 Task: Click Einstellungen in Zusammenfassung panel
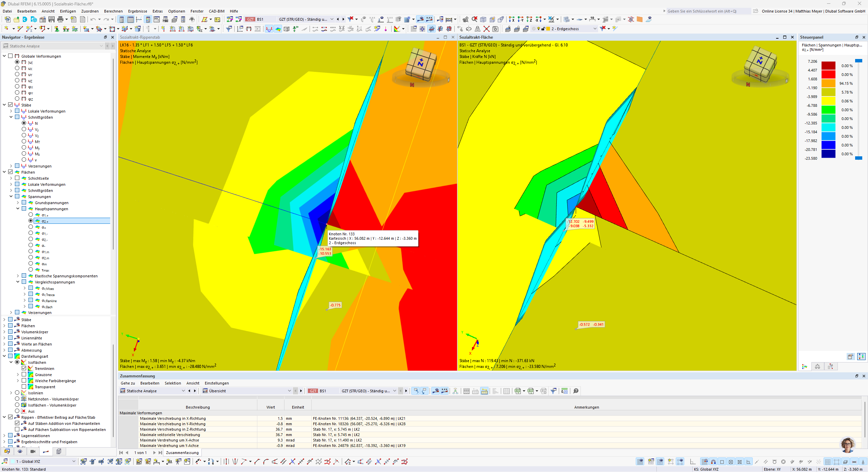(x=217, y=383)
